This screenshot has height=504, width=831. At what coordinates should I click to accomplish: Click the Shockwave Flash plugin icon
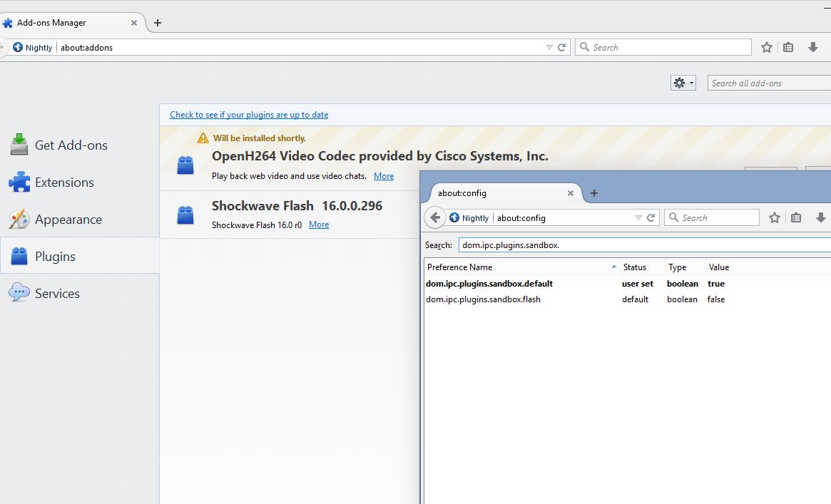[x=185, y=215]
